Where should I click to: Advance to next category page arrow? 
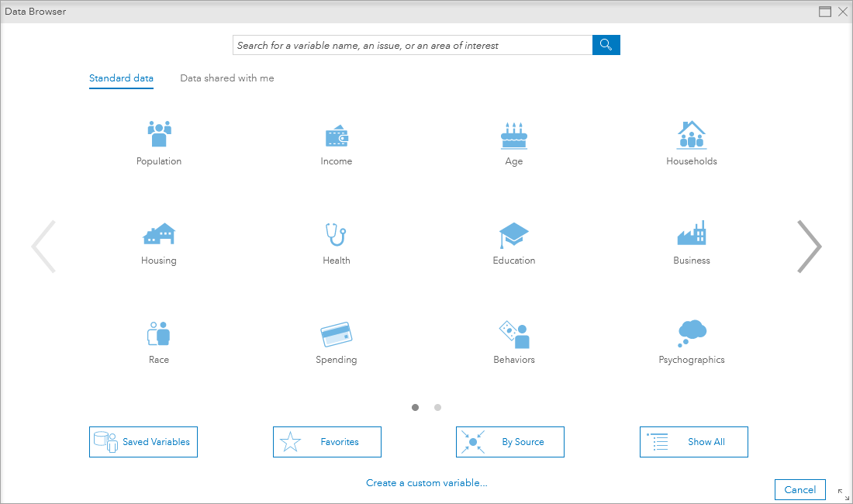tap(809, 247)
